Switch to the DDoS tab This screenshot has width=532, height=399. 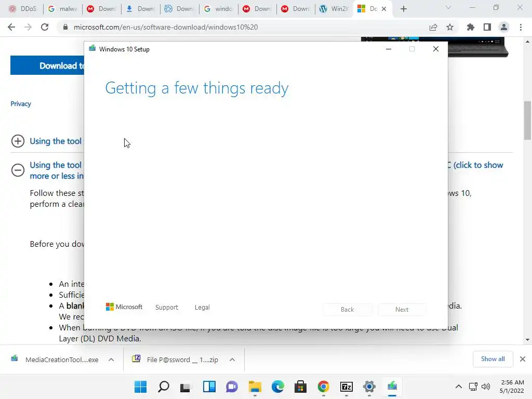tap(22, 9)
